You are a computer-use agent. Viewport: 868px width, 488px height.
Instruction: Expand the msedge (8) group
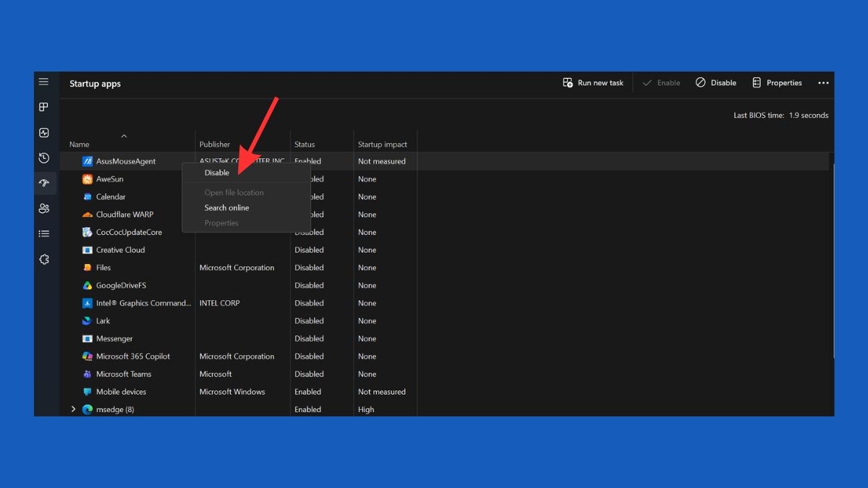[73, 409]
